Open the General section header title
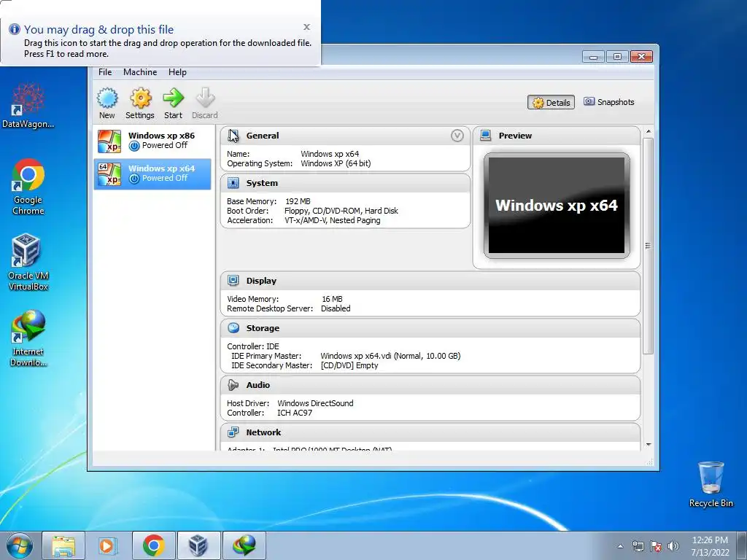This screenshot has height=560, width=747. coord(263,136)
